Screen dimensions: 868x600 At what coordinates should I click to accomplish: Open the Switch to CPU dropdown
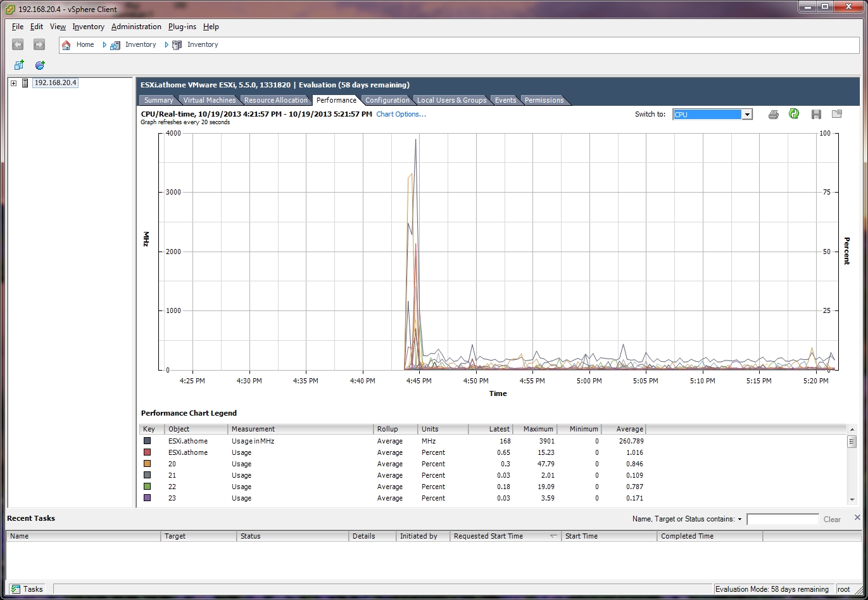[747, 115]
